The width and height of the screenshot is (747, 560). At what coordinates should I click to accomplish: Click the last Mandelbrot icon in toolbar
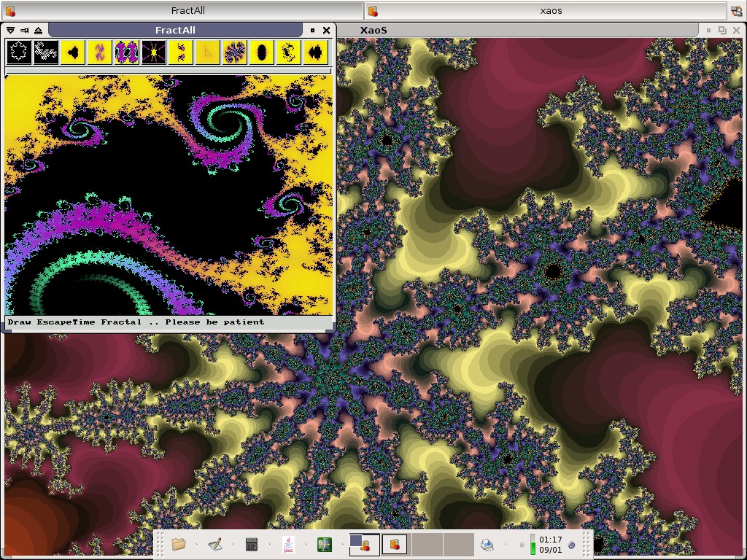click(x=315, y=52)
